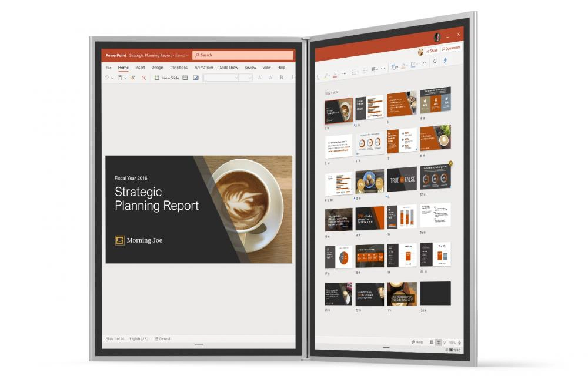Select the TRUE or FALSE slide thumbnail
The image size is (588, 376).
click(402, 181)
